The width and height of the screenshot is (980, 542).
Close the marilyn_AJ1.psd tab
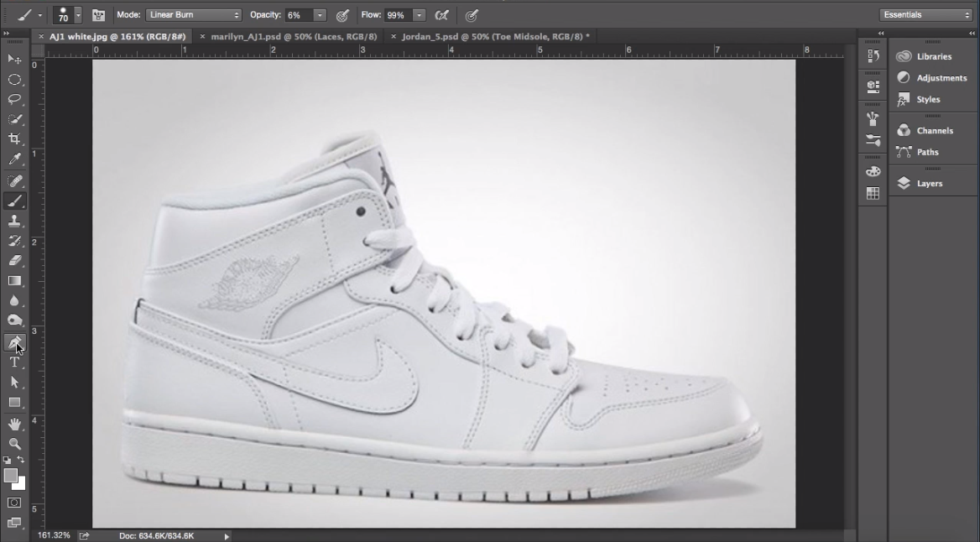202,36
